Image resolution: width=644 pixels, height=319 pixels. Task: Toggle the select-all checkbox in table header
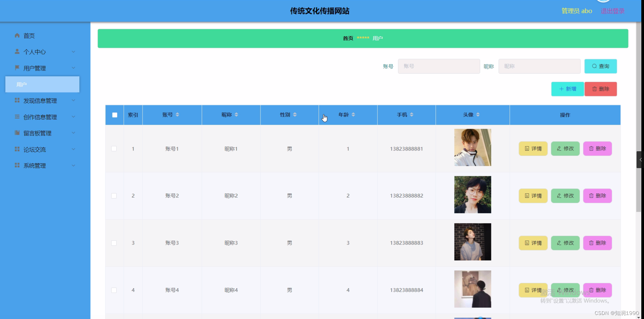point(114,115)
